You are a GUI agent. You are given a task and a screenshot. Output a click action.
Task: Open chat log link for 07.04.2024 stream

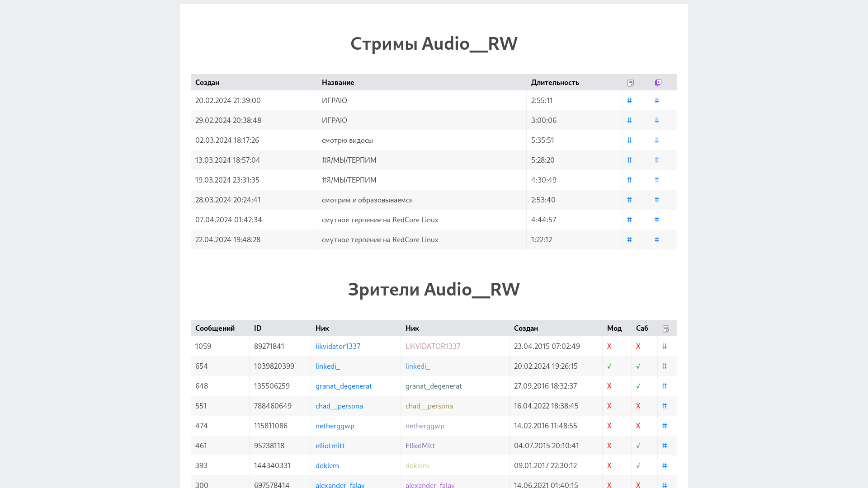pos(629,220)
